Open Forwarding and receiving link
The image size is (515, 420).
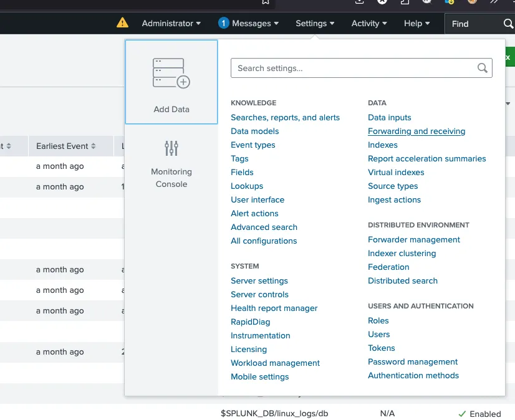[x=416, y=131]
